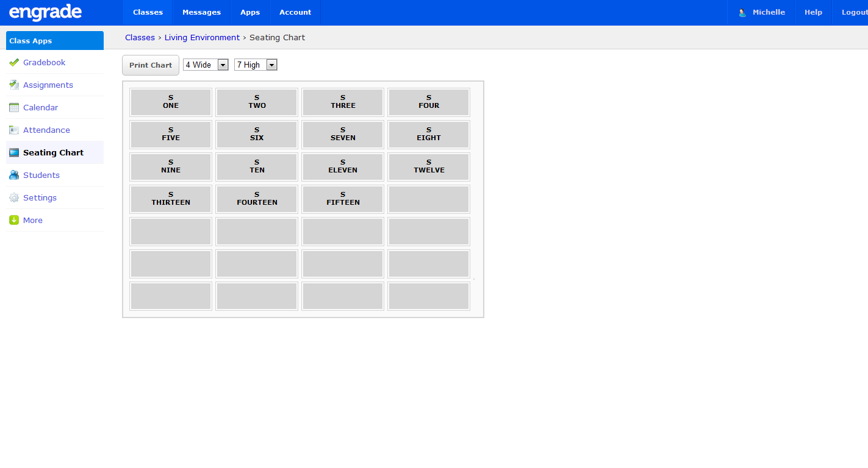
Task: Open More via the green download icon
Action: [x=13, y=220]
